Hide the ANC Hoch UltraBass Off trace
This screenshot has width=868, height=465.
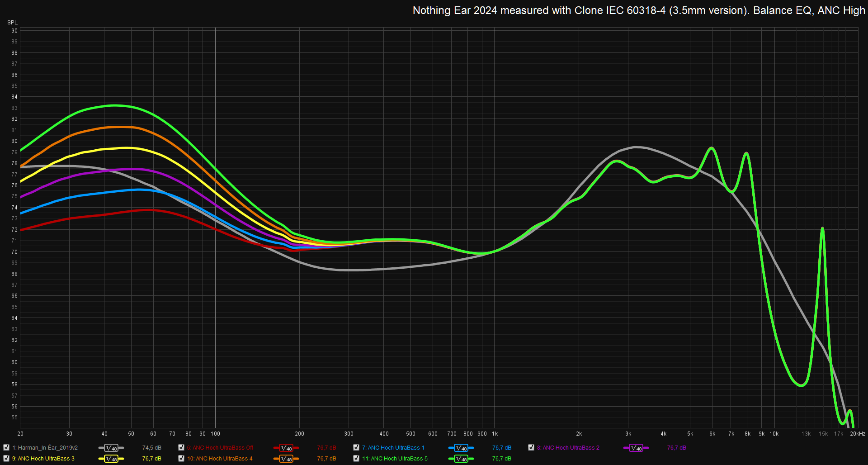tap(181, 447)
